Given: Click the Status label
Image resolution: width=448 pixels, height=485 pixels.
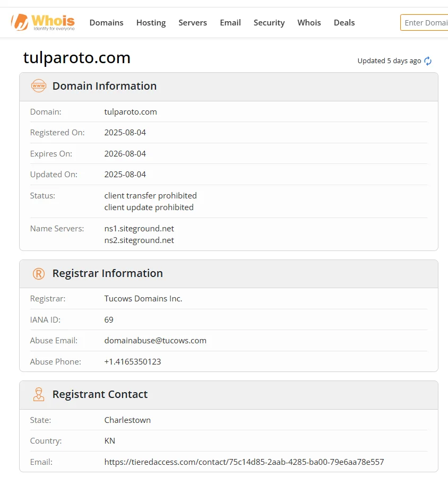Looking at the screenshot, I should pyautogui.click(x=42, y=195).
